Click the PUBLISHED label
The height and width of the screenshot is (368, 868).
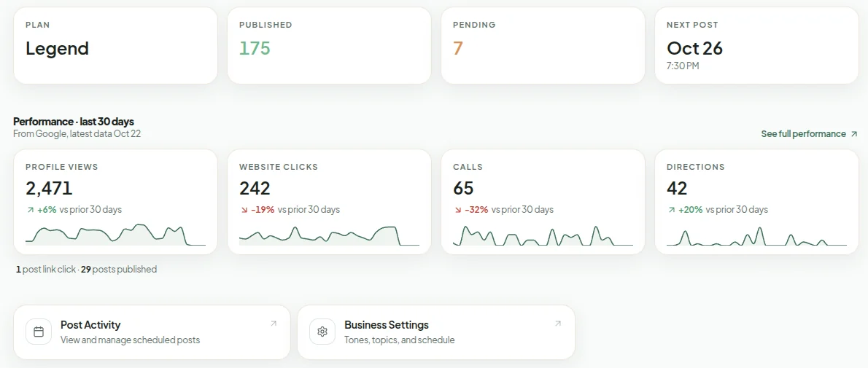(266, 25)
